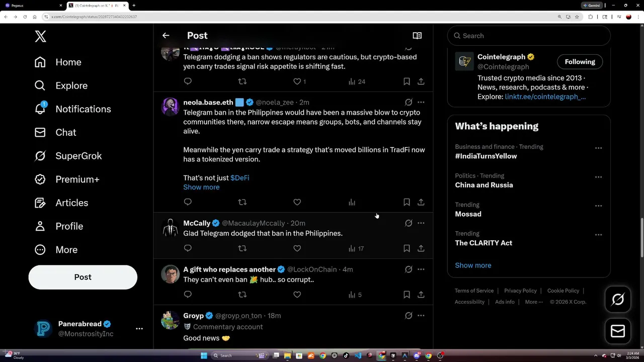Screen dimensions: 644x362
Task: Open Profile in sidebar
Action: (x=58, y=226)
